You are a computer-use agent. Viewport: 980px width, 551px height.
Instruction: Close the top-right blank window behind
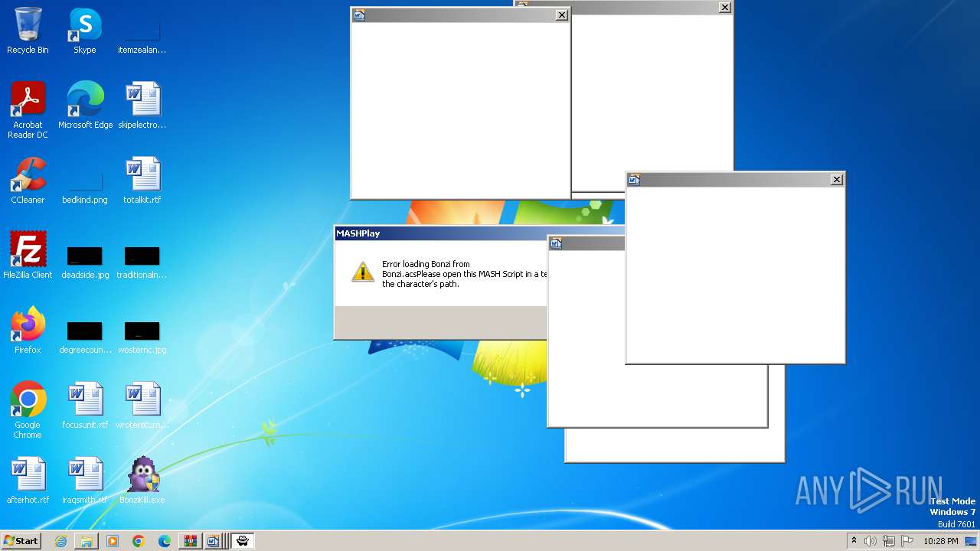[724, 8]
